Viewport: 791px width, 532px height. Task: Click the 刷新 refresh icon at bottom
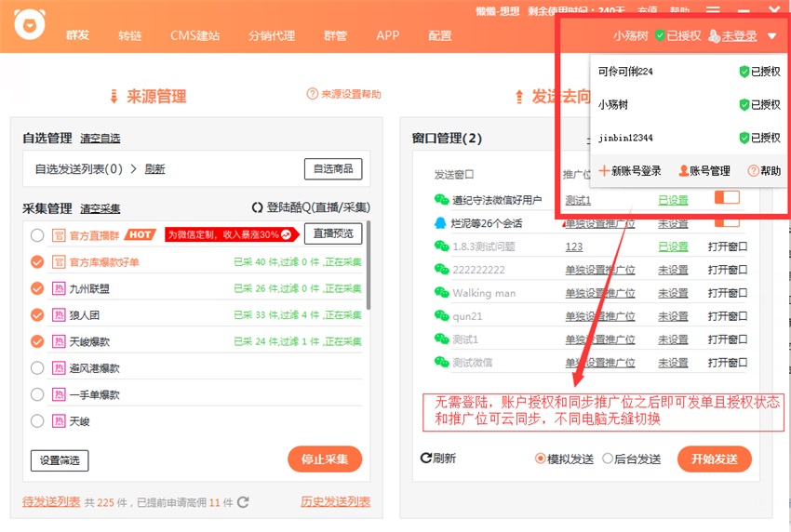click(x=426, y=458)
